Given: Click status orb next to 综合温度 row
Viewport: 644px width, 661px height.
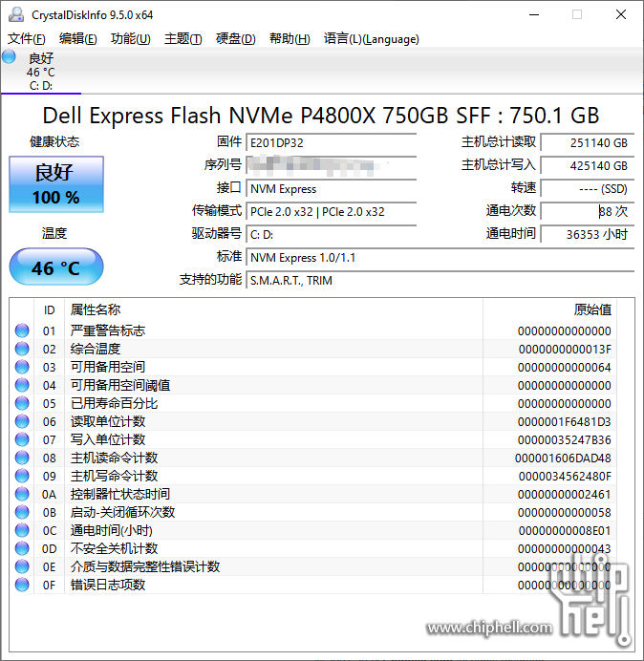Looking at the screenshot, I should pos(22,349).
